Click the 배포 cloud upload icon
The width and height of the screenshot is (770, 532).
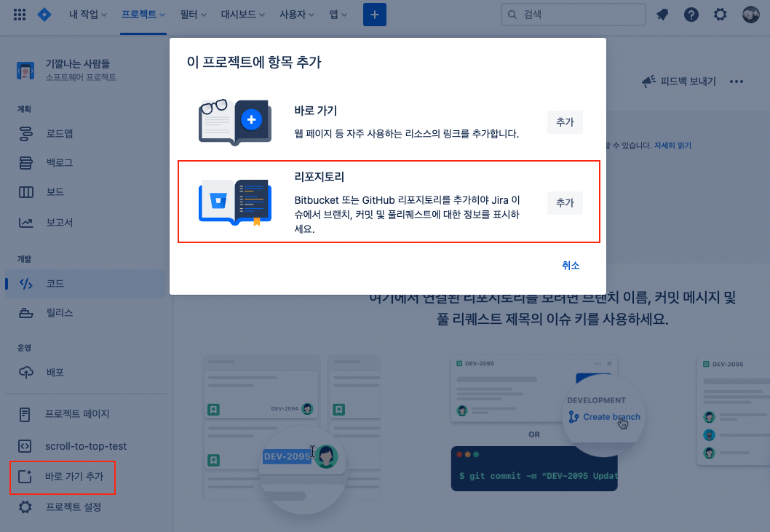25,373
